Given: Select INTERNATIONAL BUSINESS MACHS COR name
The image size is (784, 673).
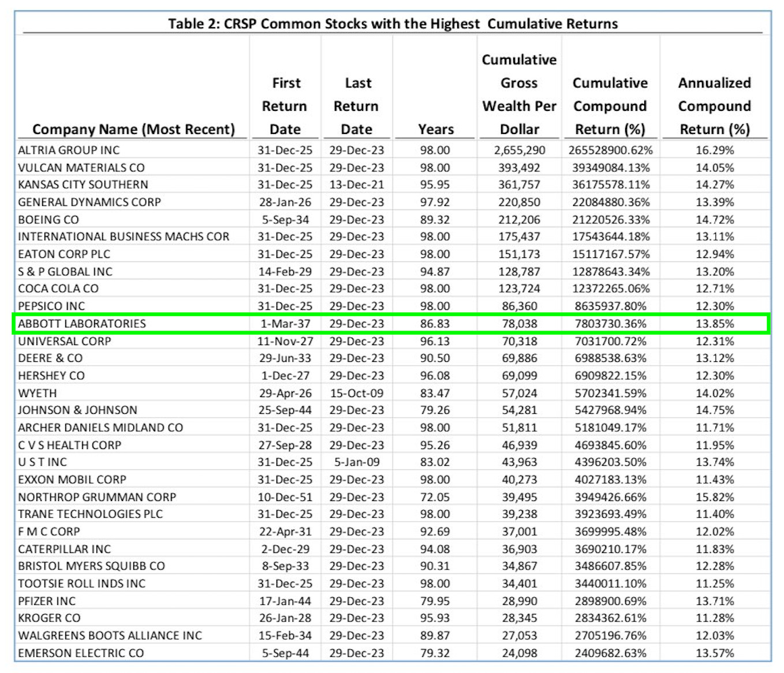Looking at the screenshot, I should click(124, 237).
